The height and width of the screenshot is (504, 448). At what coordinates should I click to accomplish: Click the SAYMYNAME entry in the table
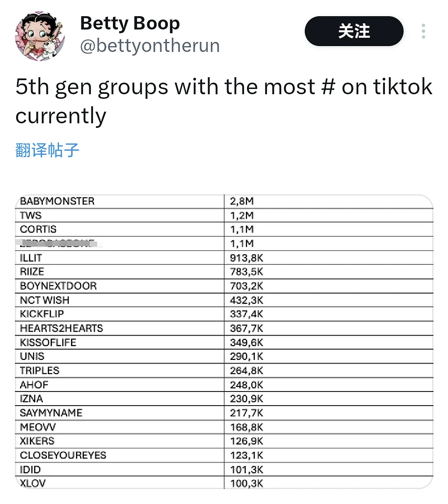click(51, 413)
